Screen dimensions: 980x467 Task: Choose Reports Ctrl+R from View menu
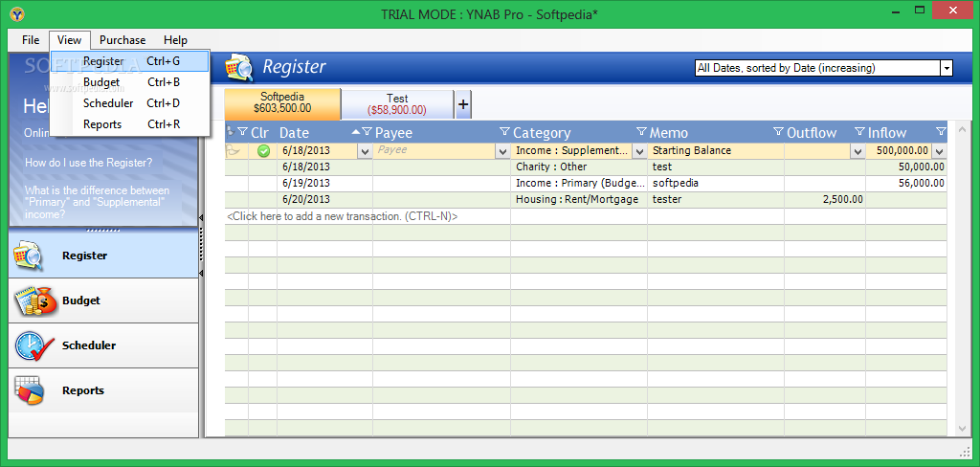[130, 124]
